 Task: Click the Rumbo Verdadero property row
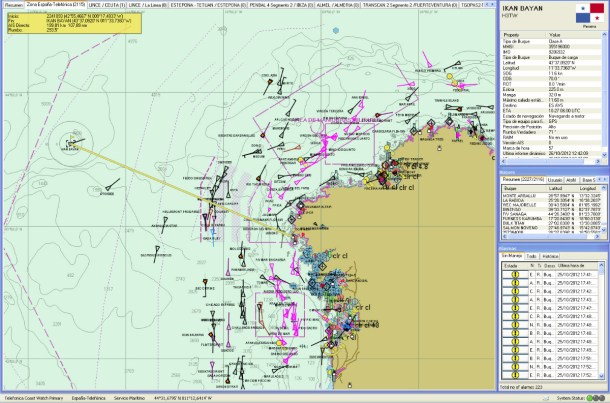click(552, 132)
